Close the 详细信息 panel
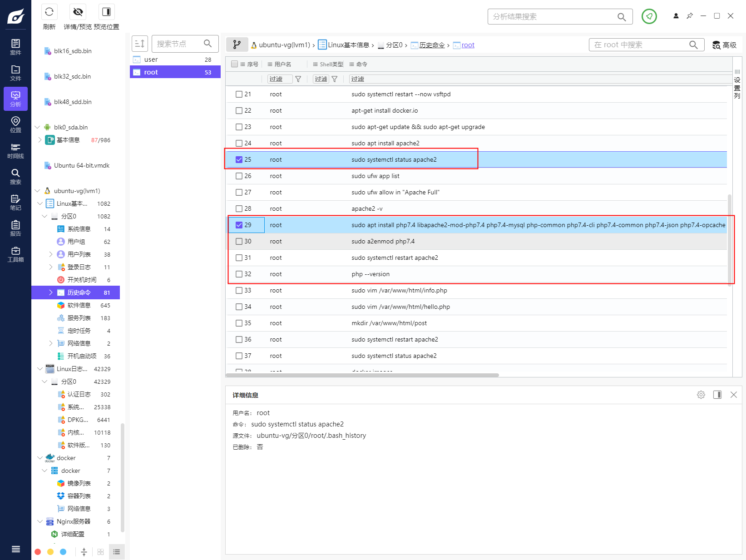The height and width of the screenshot is (560, 746). [x=734, y=395]
